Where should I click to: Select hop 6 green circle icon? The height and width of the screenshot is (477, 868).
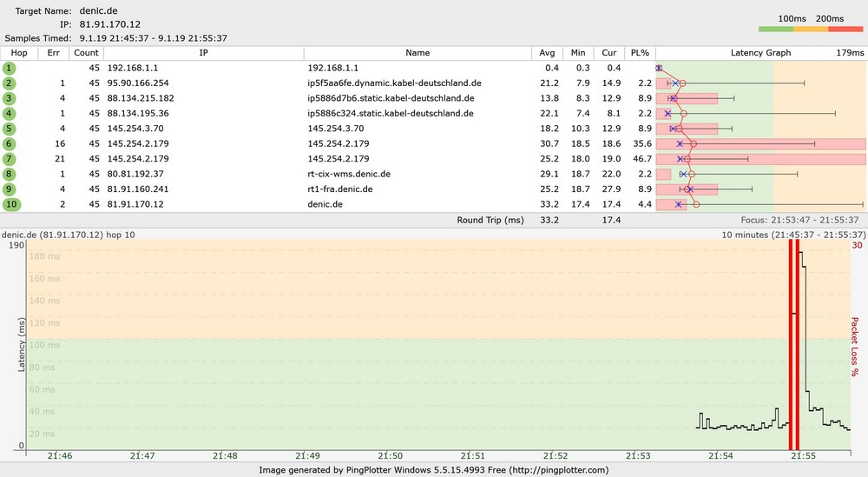[9, 143]
